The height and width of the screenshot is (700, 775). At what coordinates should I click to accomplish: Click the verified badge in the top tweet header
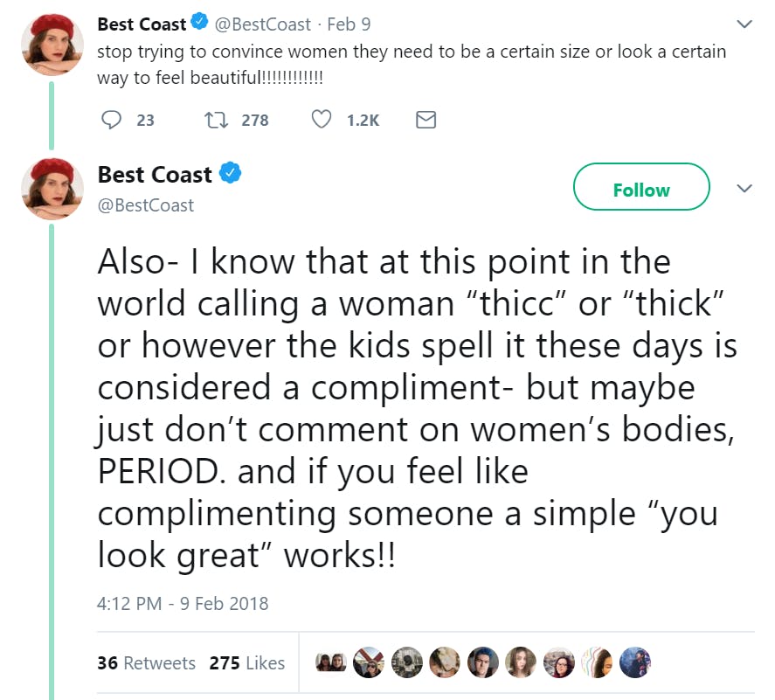click(199, 24)
